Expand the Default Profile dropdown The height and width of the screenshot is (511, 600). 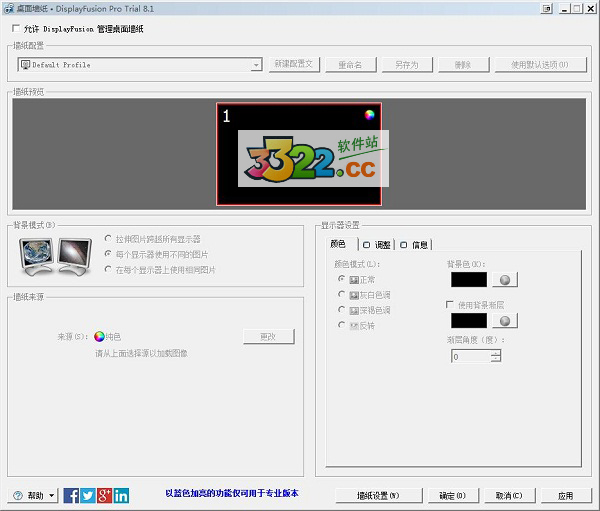click(x=256, y=65)
